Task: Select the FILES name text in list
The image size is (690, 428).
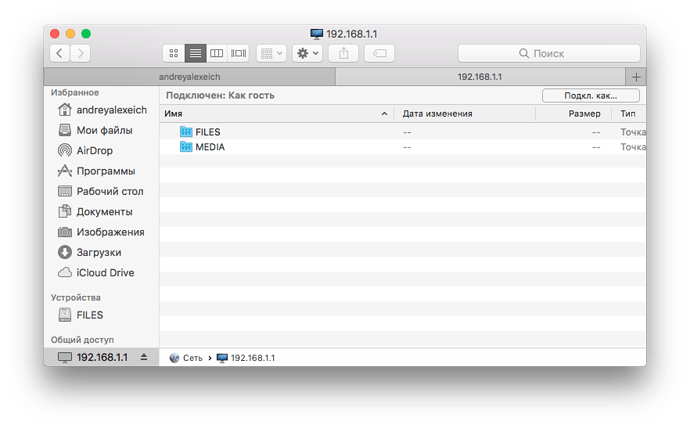Action: (x=208, y=132)
